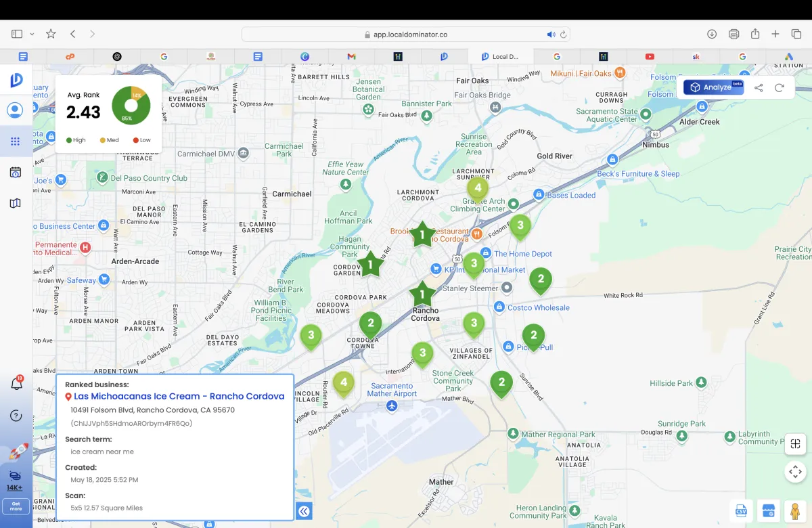812x528 pixels.
Task: Open Las Michoacanas Ice Cream link
Action: coord(179,397)
